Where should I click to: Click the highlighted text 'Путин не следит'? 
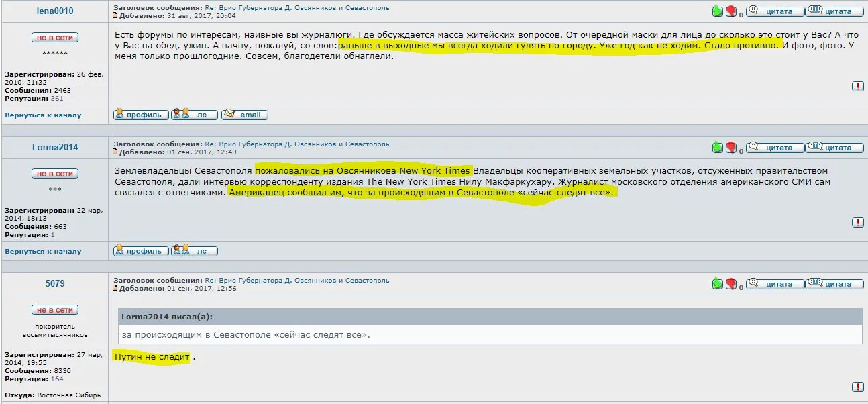152,356
